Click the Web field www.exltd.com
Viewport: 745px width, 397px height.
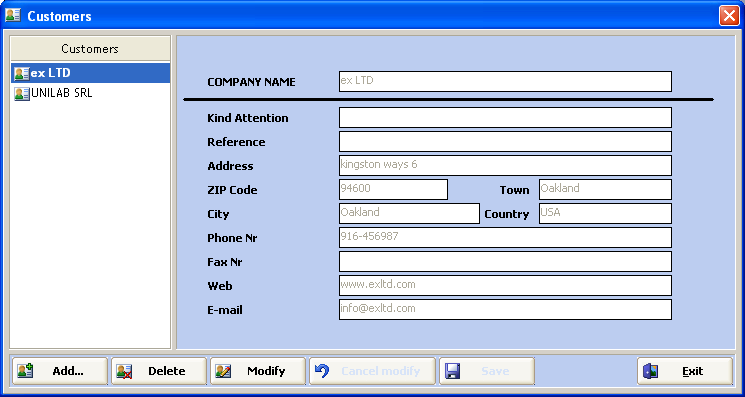pos(505,285)
